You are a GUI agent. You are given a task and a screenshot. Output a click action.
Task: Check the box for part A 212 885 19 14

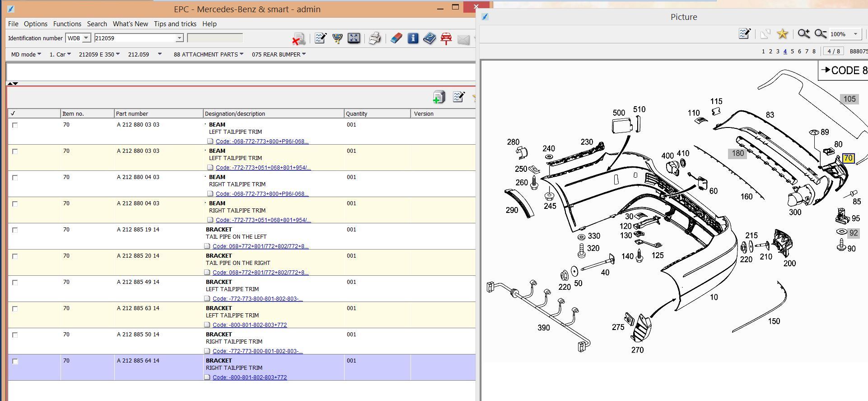tap(15, 230)
